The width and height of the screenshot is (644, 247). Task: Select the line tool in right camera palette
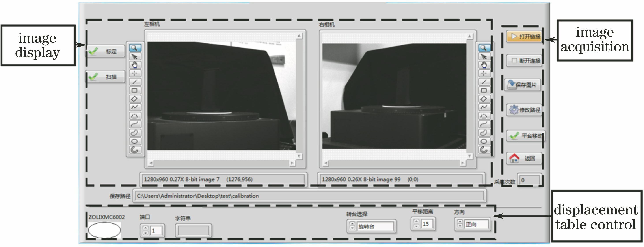(x=484, y=82)
